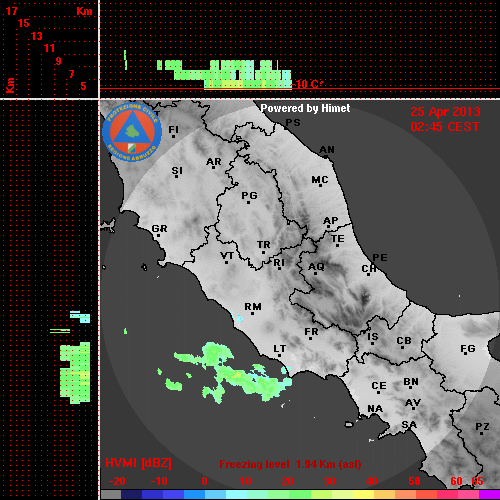
Task: Click the '65' dBZ scale value
Action: pos(477,481)
